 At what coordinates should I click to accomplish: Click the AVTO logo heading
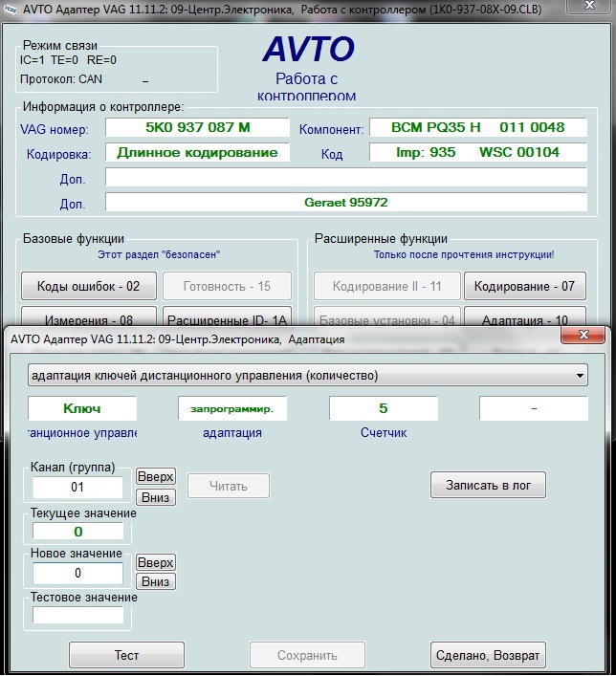pos(308,49)
